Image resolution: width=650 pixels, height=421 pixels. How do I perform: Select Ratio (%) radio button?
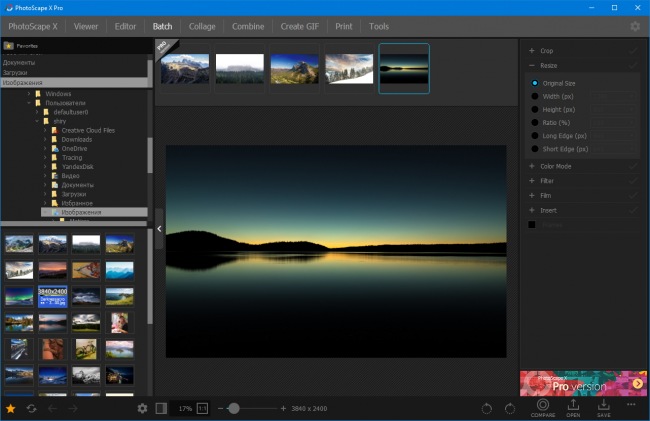tap(535, 123)
